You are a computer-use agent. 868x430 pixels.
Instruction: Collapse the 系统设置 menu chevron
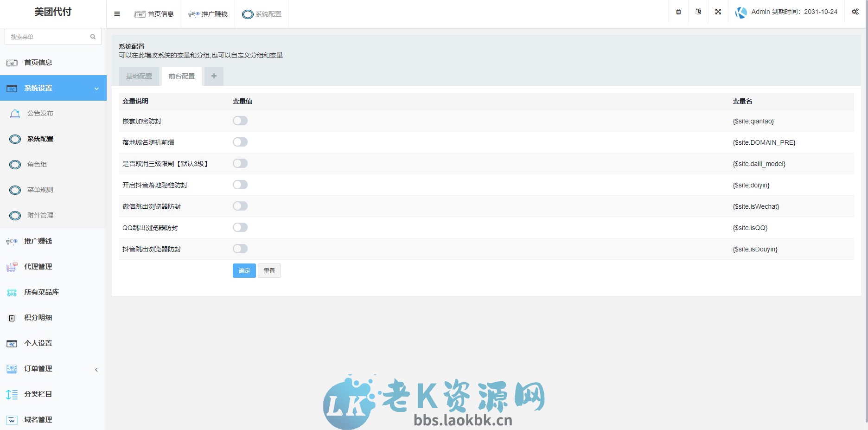tap(96, 88)
